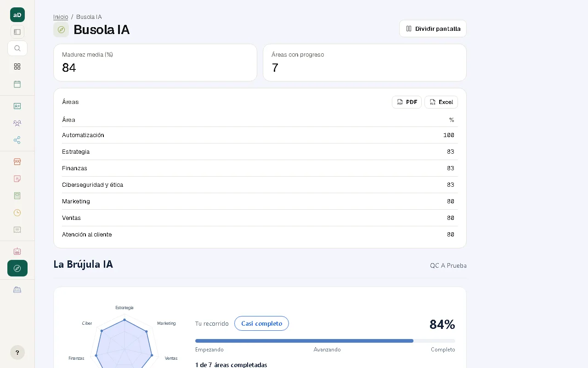
Task: Open the contact card icon
Action: (x=17, y=106)
